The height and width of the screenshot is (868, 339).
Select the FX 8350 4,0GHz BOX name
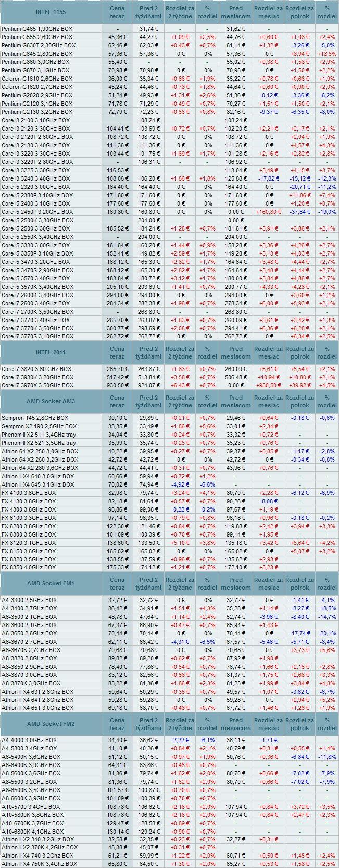pos(29,568)
